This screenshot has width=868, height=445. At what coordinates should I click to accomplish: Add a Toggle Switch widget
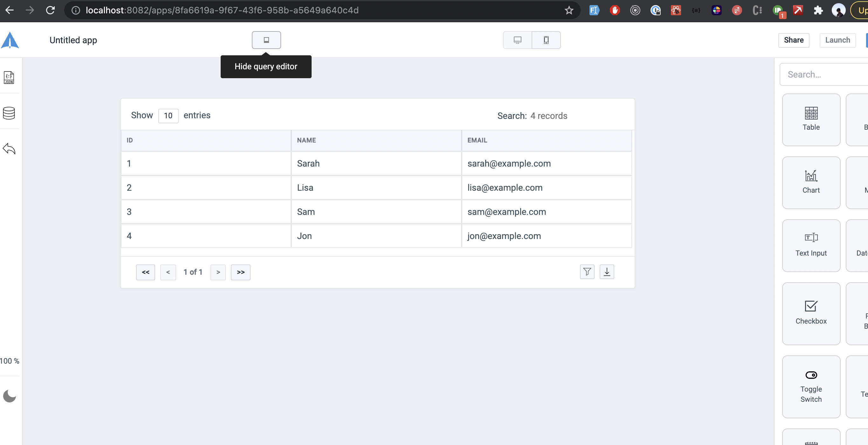pyautogui.click(x=811, y=387)
